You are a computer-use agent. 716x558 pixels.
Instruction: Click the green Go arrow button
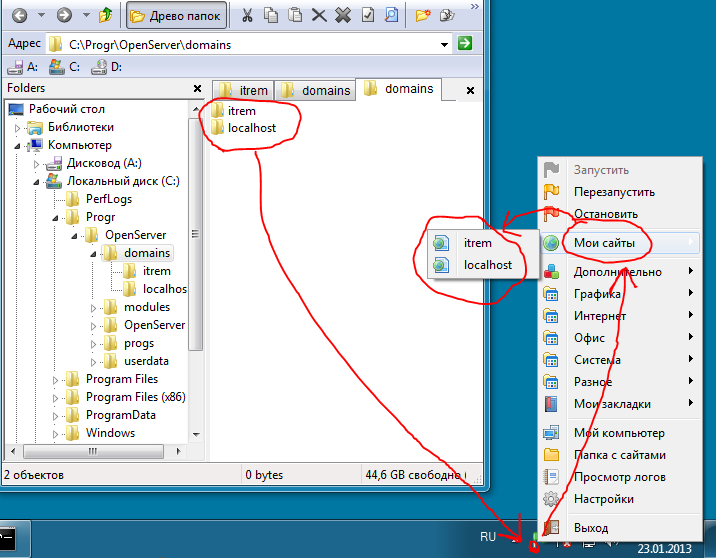[x=465, y=44]
